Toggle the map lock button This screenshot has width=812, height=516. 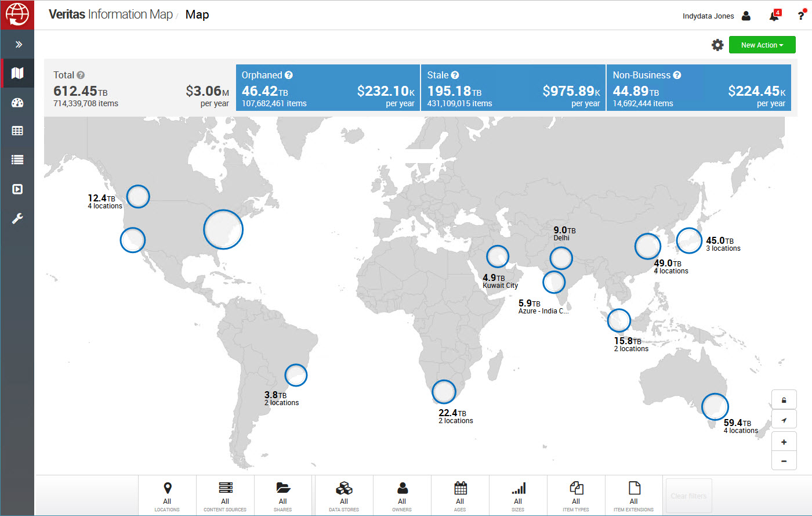784,400
